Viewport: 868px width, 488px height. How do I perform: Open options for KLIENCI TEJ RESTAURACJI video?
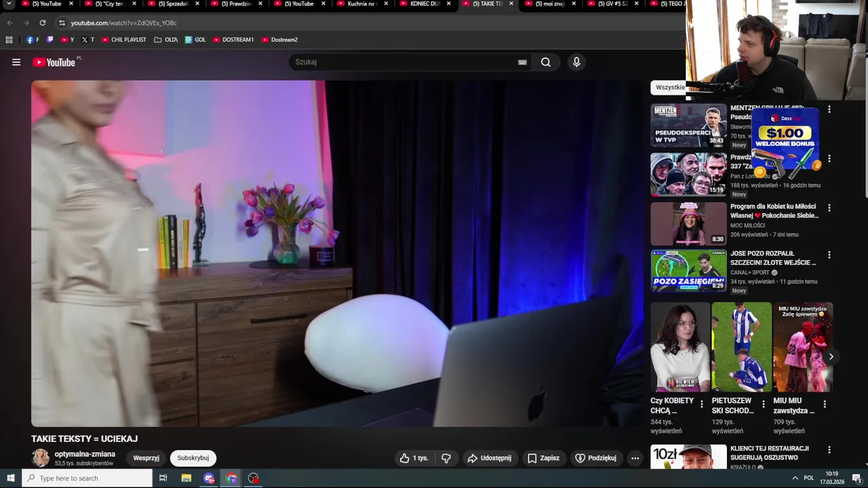[x=829, y=449]
